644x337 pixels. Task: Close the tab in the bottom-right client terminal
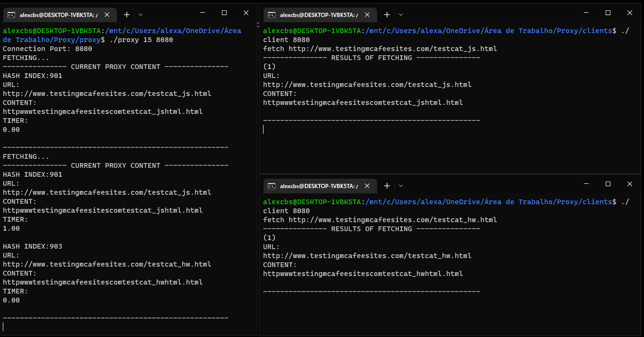367,186
